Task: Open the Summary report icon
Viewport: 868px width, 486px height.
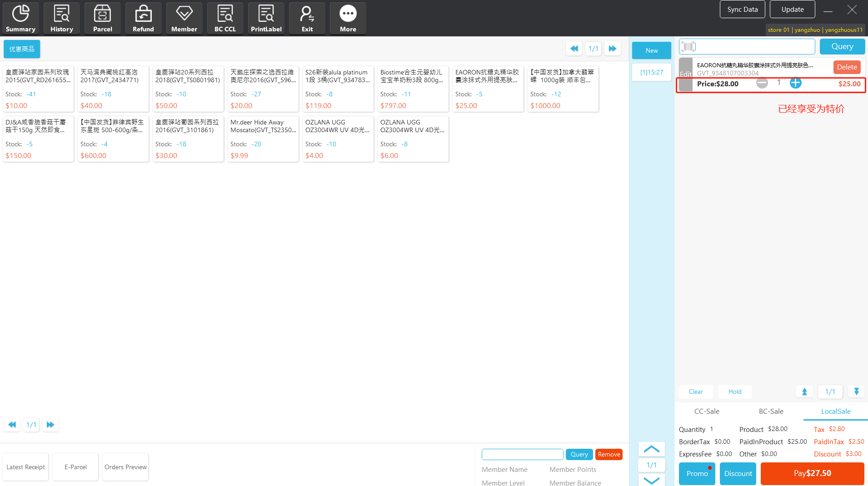Action: coord(20,18)
